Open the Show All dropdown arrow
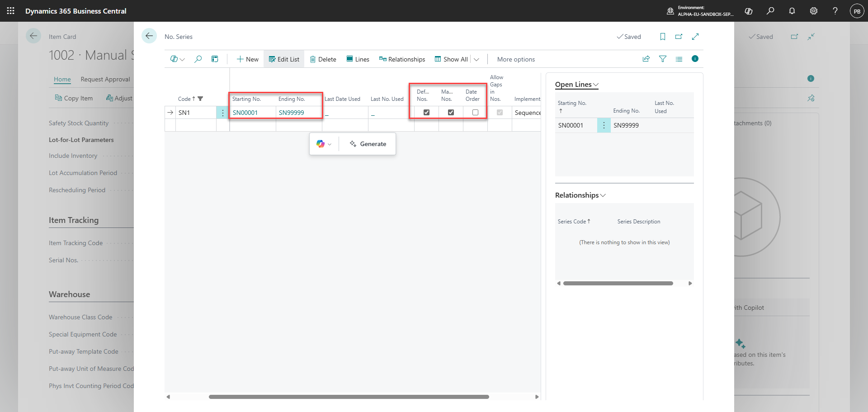The width and height of the screenshot is (868, 412). (x=476, y=59)
